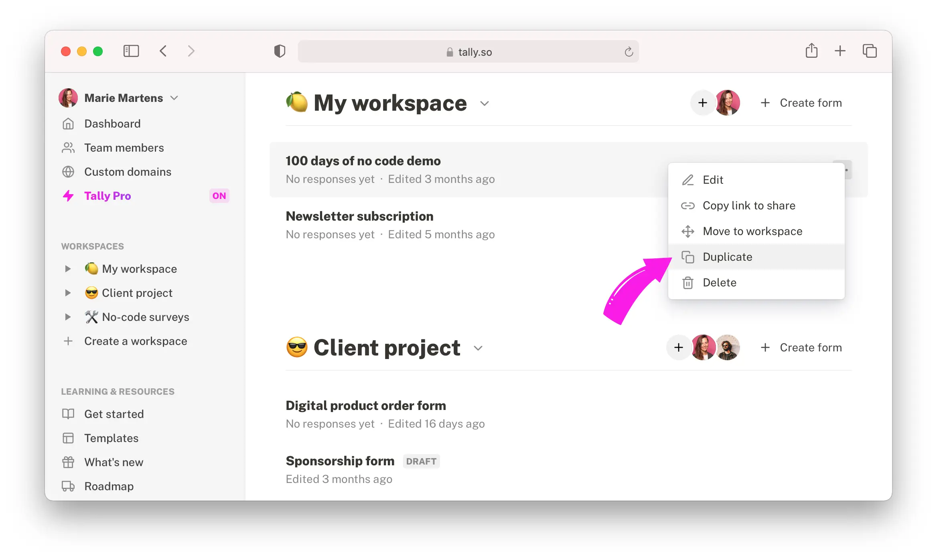Show Safari tab overview

point(870,51)
